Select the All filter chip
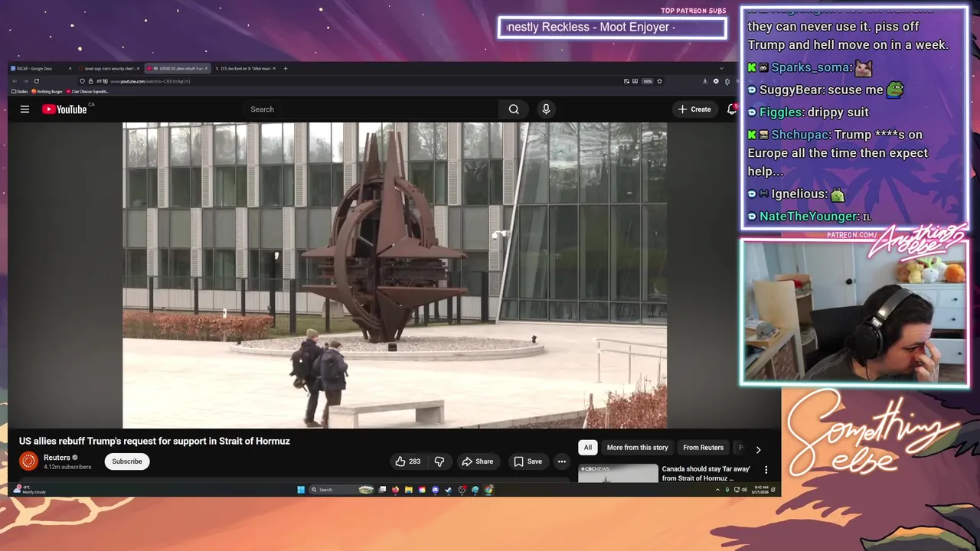The image size is (980, 551). (x=588, y=448)
